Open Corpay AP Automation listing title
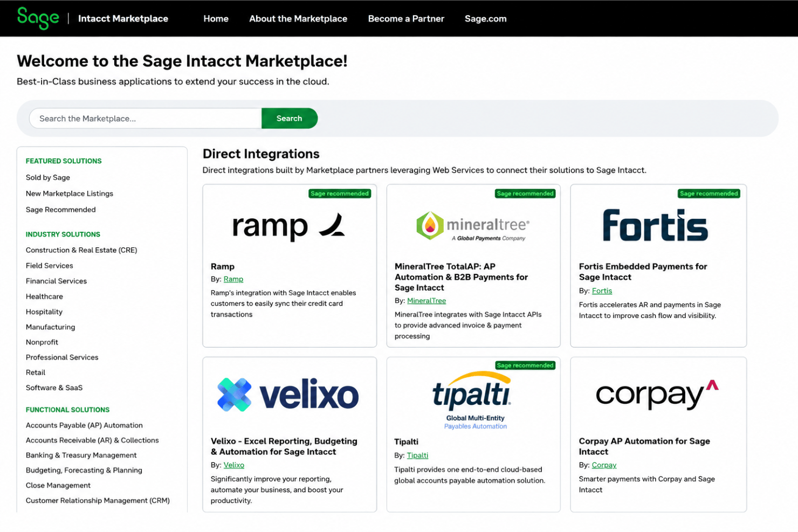Image resolution: width=798 pixels, height=532 pixels. [644, 446]
